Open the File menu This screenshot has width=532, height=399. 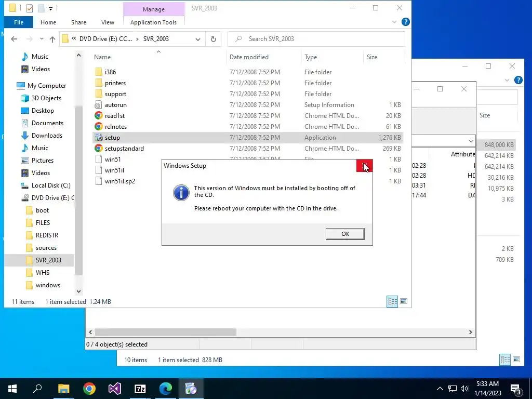pos(19,22)
